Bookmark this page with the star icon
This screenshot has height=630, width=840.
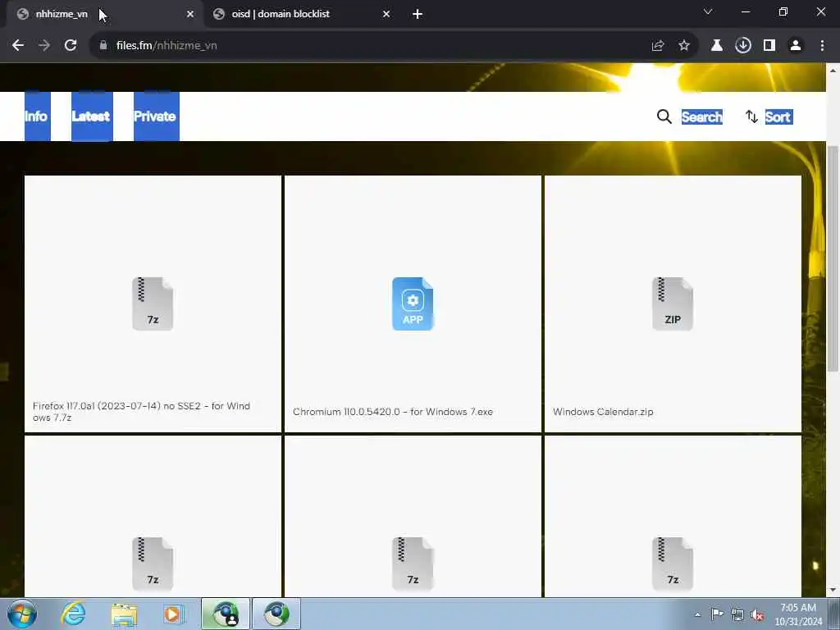[684, 46]
